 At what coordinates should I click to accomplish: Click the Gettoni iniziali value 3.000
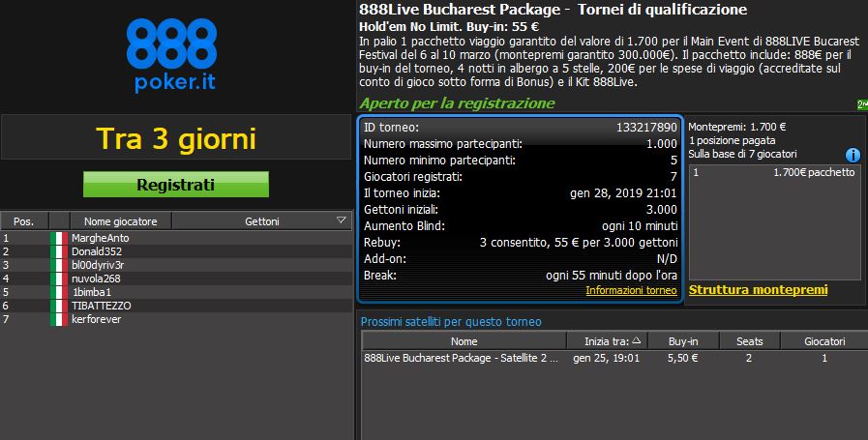pyautogui.click(x=662, y=210)
